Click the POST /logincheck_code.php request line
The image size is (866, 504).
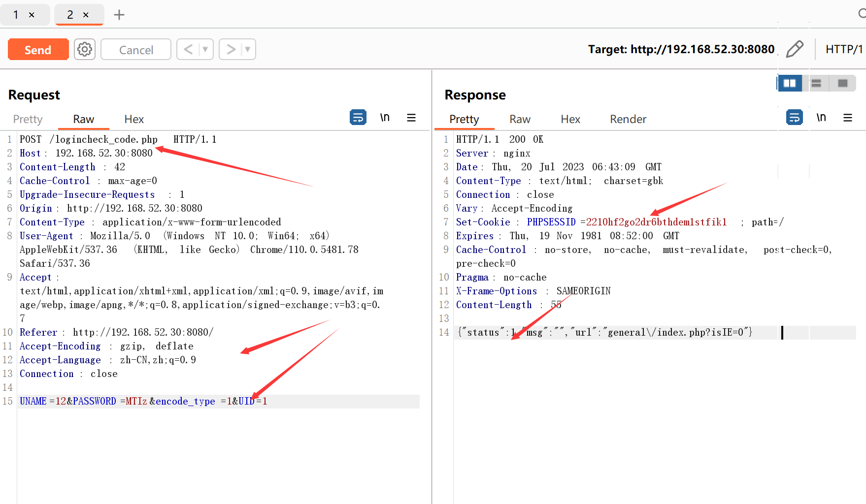click(118, 139)
